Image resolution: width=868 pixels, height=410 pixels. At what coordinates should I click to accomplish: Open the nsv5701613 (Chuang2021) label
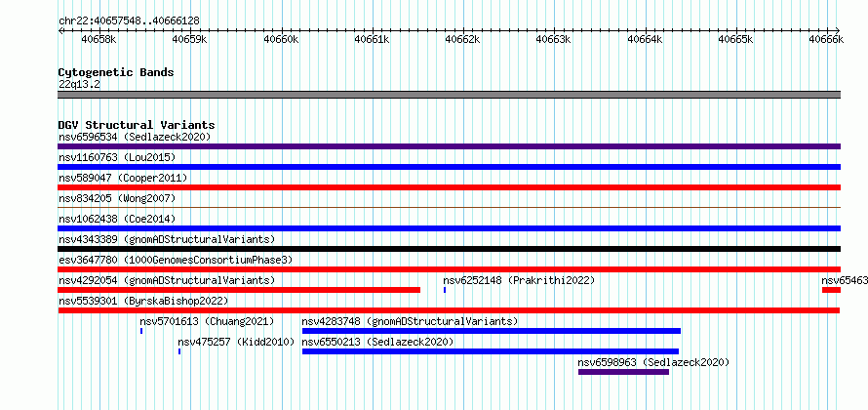click(207, 321)
